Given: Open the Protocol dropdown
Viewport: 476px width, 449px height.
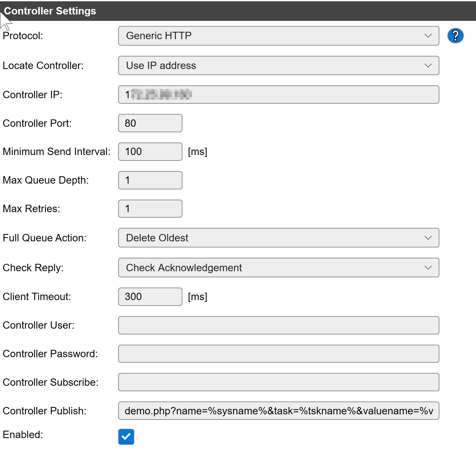Looking at the screenshot, I should point(278,36).
